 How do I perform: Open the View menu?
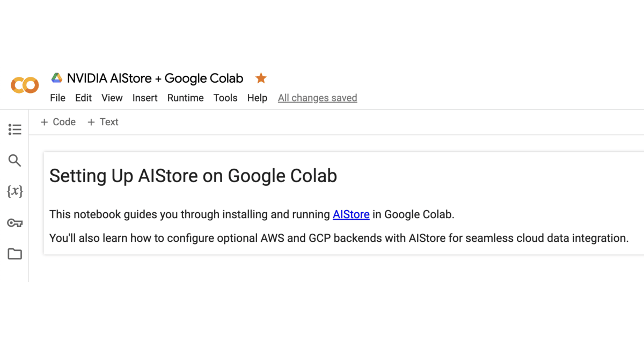(x=112, y=98)
